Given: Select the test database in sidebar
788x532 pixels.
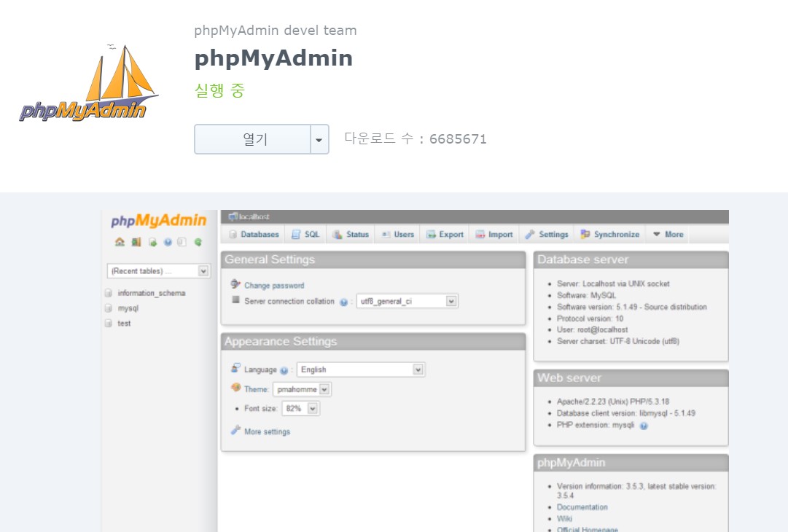Looking at the screenshot, I should (124, 323).
